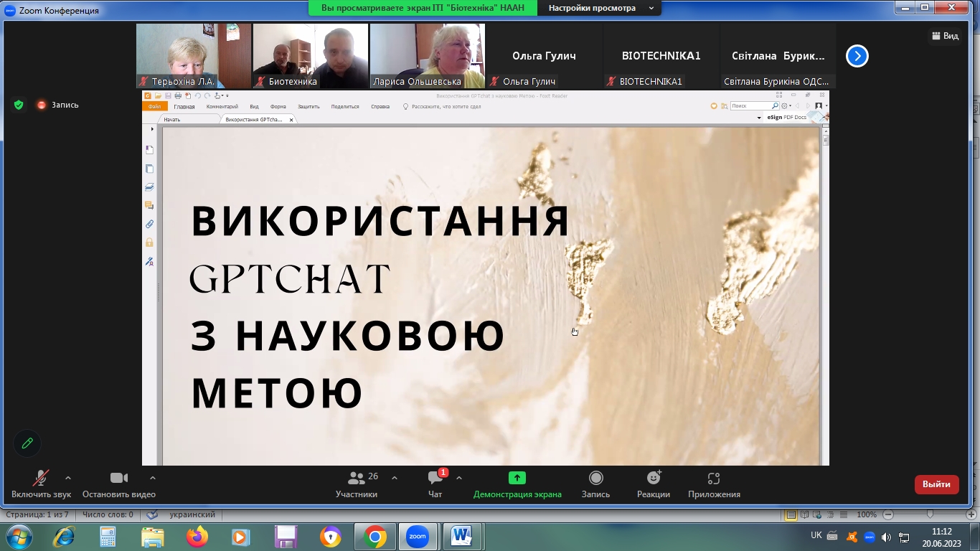Click Расскажите, что хотите сделать box
Viewport: 980px width, 551px height.
tap(441, 106)
